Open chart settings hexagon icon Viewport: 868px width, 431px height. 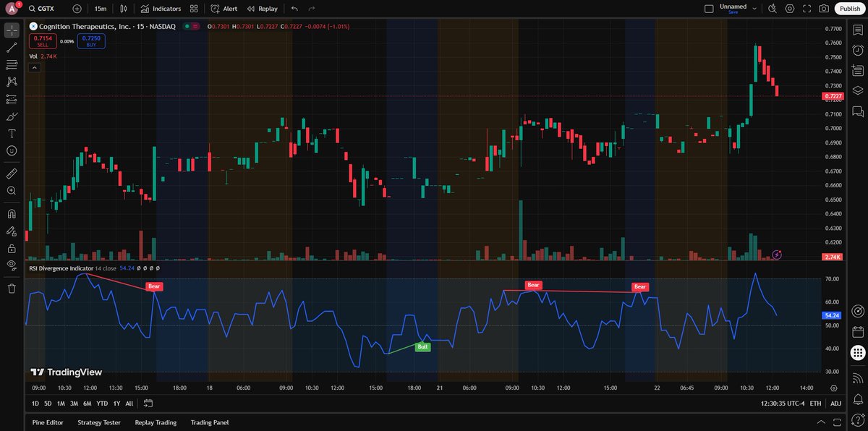789,9
